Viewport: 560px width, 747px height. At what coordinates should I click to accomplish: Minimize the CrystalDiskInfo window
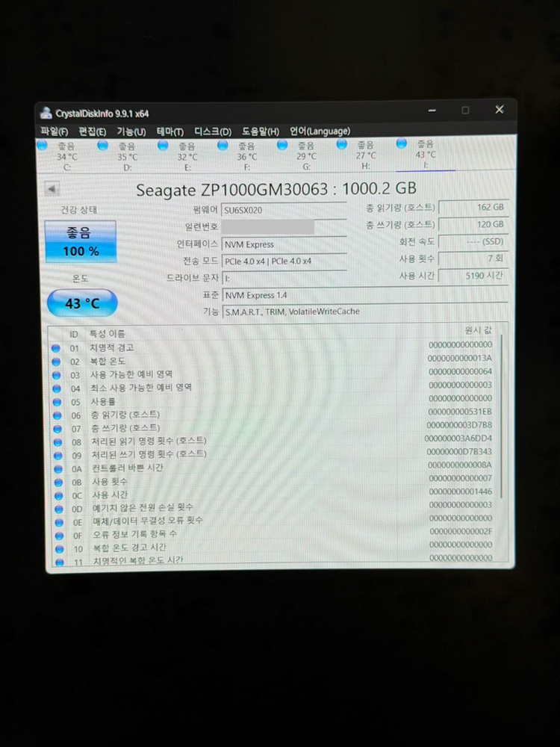point(432,111)
